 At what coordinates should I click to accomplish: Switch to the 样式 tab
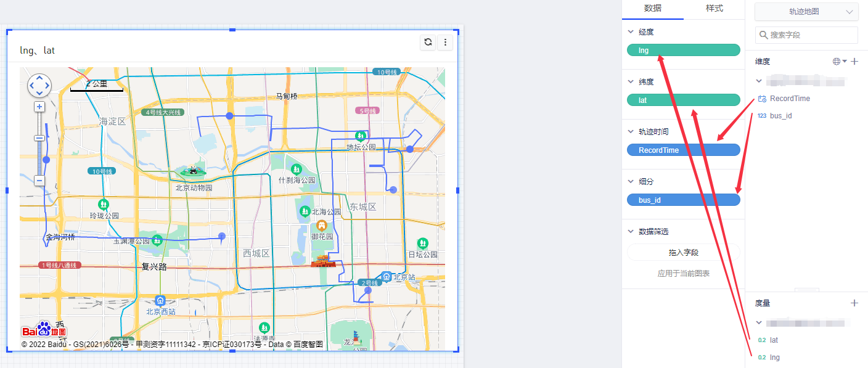(x=714, y=9)
